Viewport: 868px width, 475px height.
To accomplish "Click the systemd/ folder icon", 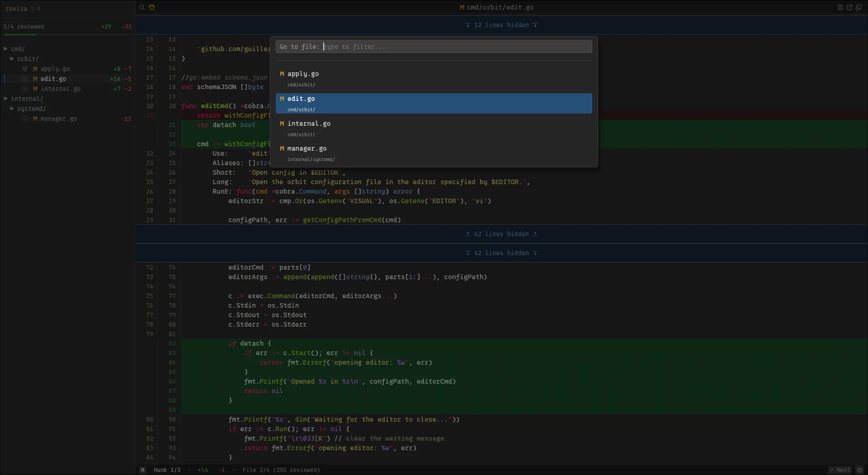I will point(12,109).
